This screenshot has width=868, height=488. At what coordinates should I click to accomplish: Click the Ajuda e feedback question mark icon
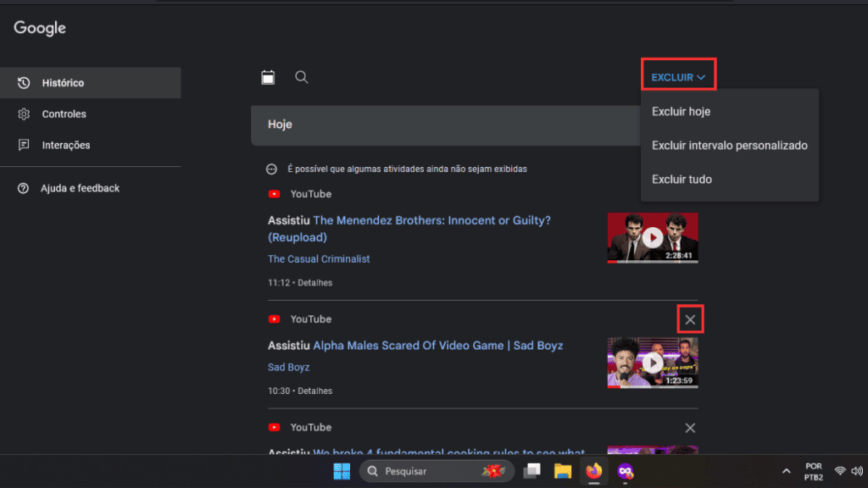[25, 188]
